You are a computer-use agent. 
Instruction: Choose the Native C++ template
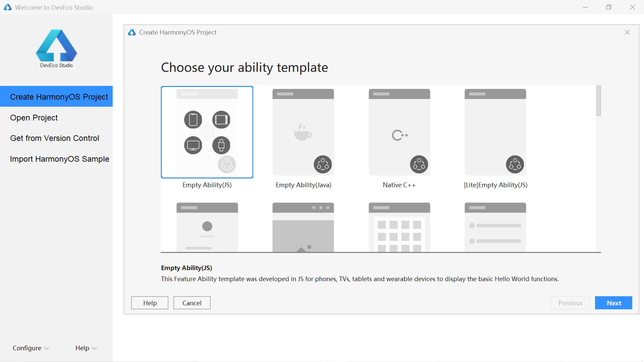(399, 132)
